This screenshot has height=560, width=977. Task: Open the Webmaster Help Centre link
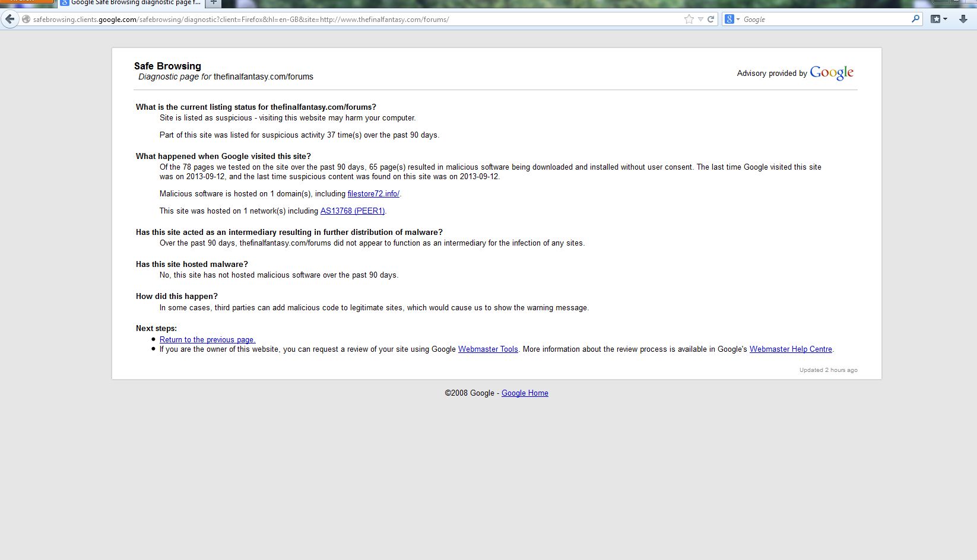[x=791, y=349]
